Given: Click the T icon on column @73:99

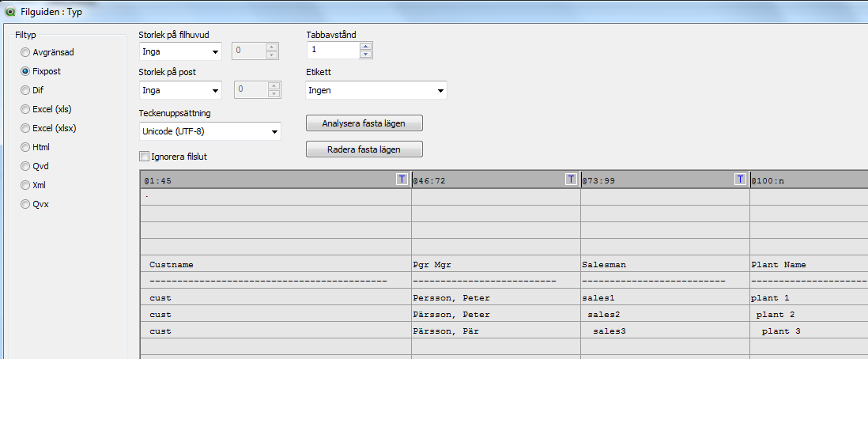Looking at the screenshot, I should [x=740, y=179].
